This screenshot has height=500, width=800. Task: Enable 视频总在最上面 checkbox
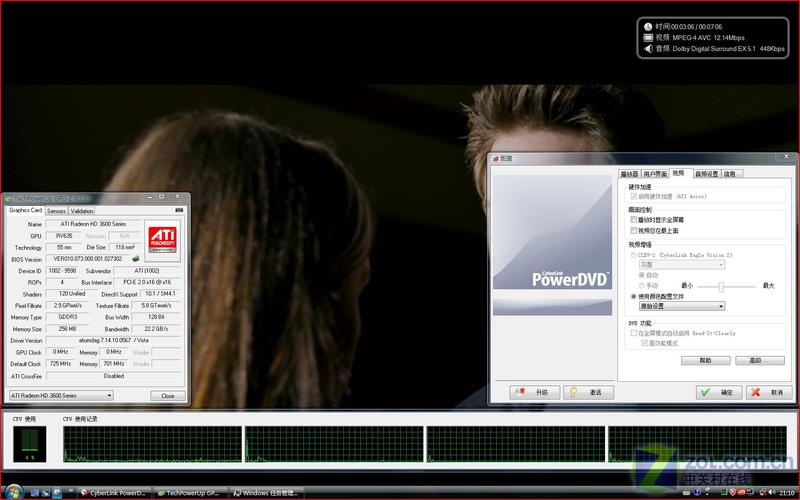click(633, 231)
